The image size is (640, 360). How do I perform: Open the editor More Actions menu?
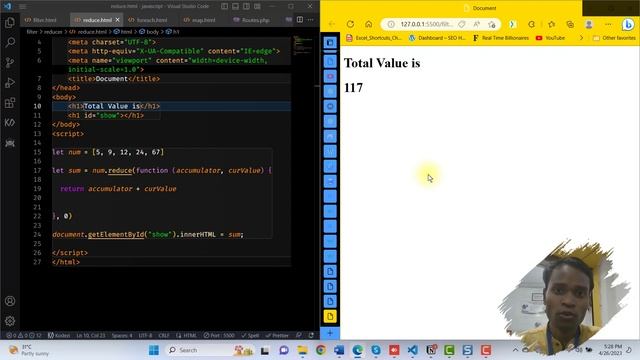311,20
